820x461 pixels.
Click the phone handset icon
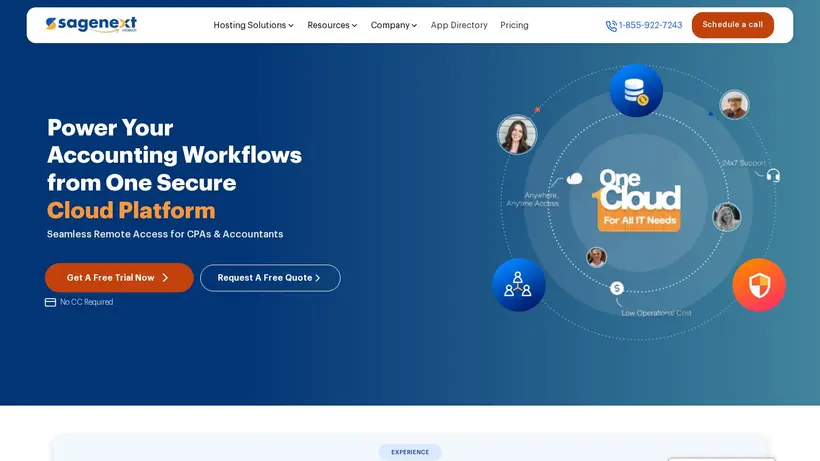point(611,26)
